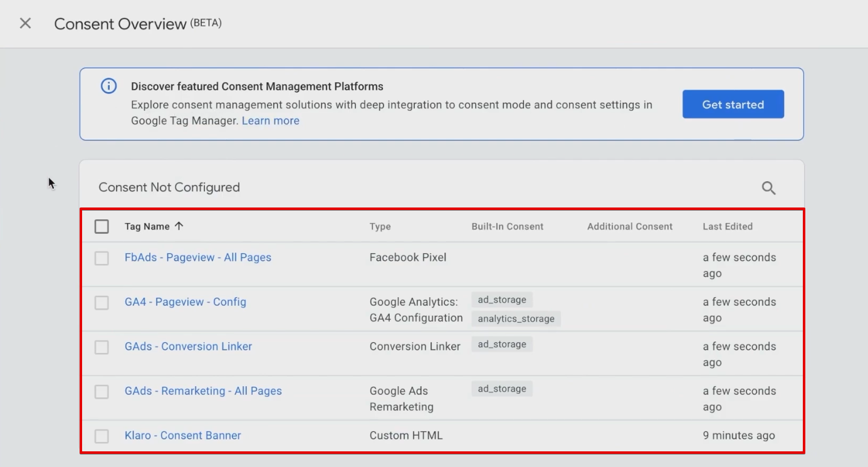
Task: Check the FbAds - Pageview - All Pages box
Action: point(102,258)
